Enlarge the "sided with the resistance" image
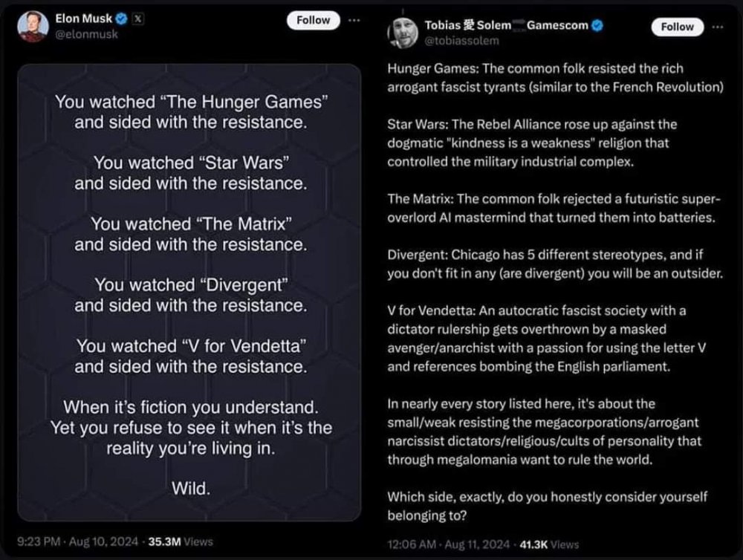The image size is (743, 560). click(x=190, y=291)
